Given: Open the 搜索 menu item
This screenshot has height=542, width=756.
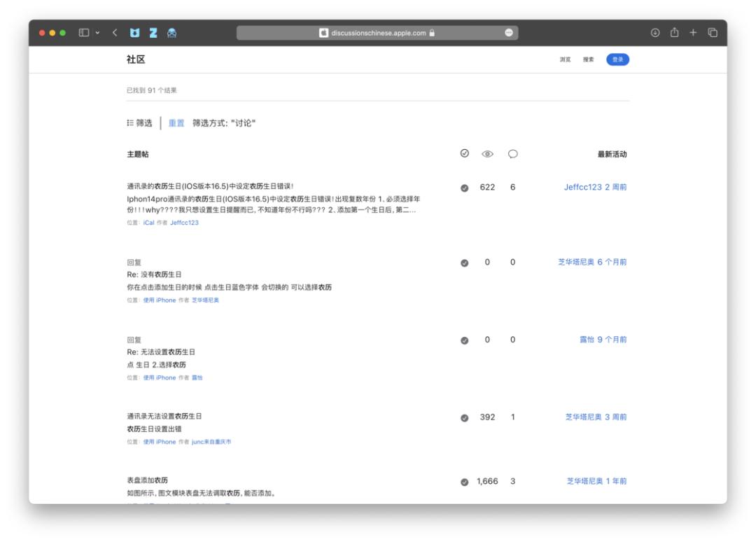Looking at the screenshot, I should 589,60.
